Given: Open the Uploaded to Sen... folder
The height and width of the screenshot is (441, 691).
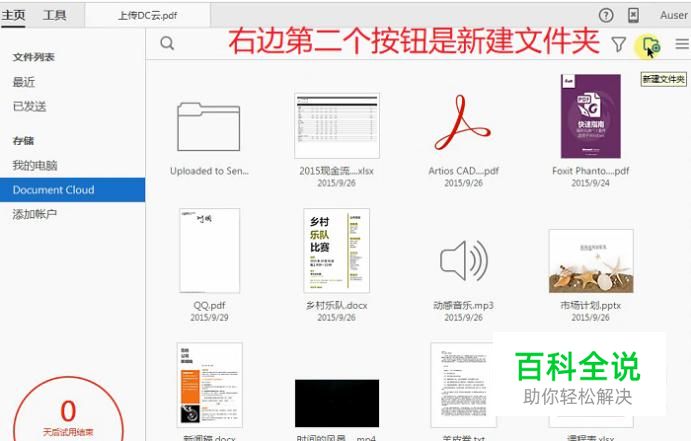Looking at the screenshot, I should [x=209, y=127].
